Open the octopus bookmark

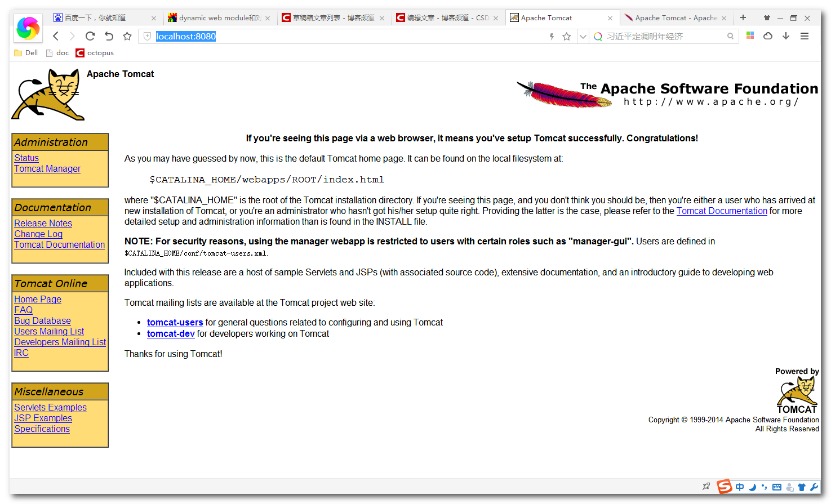[95, 52]
